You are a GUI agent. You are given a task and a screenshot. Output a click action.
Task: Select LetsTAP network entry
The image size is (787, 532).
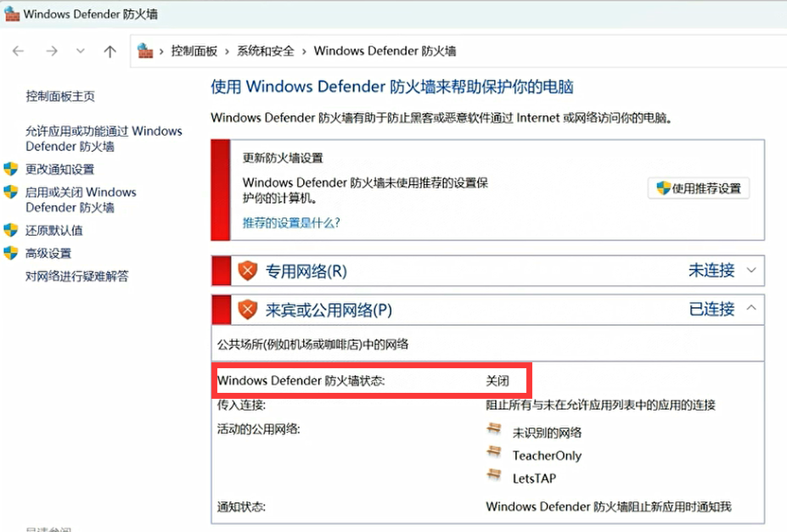click(x=534, y=479)
